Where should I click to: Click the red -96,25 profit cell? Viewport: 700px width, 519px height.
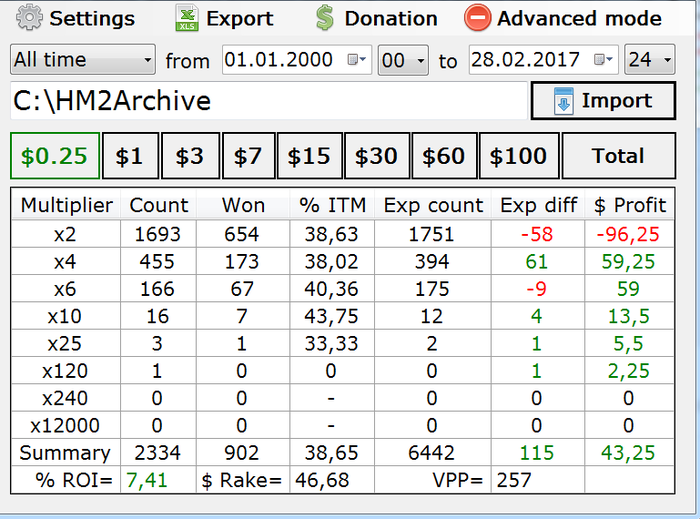coord(628,234)
